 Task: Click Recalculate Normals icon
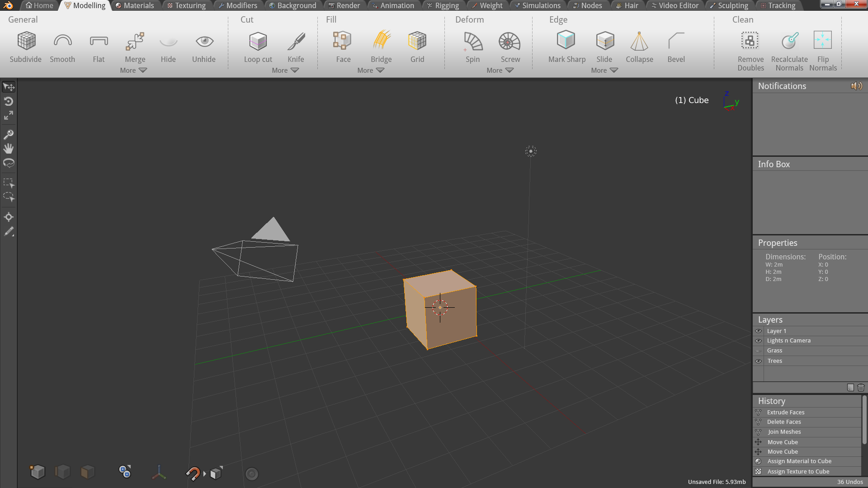789,41
